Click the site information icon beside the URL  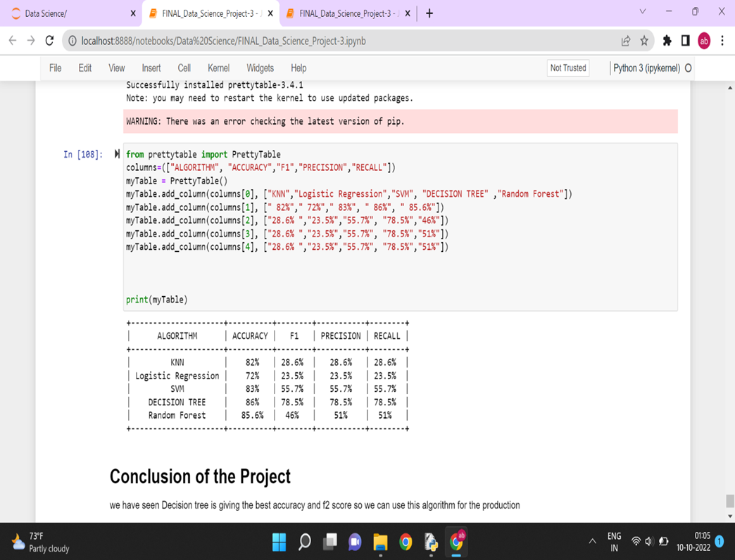(x=72, y=40)
